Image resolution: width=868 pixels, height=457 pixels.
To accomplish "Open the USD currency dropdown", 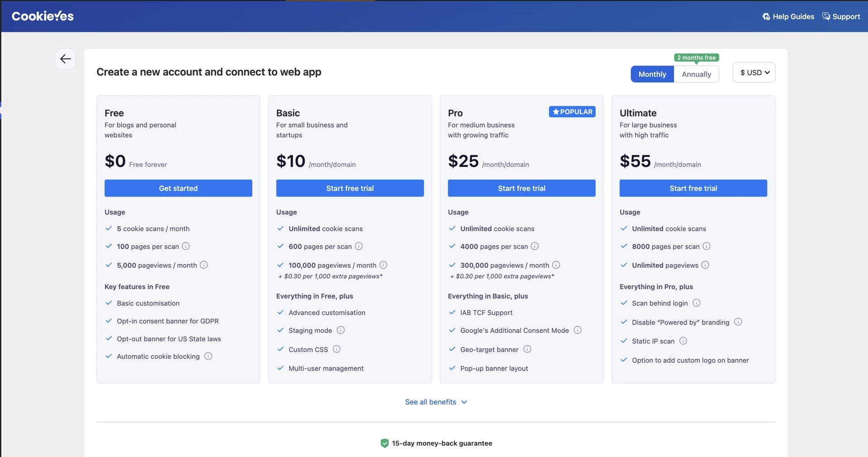I will 754,72.
